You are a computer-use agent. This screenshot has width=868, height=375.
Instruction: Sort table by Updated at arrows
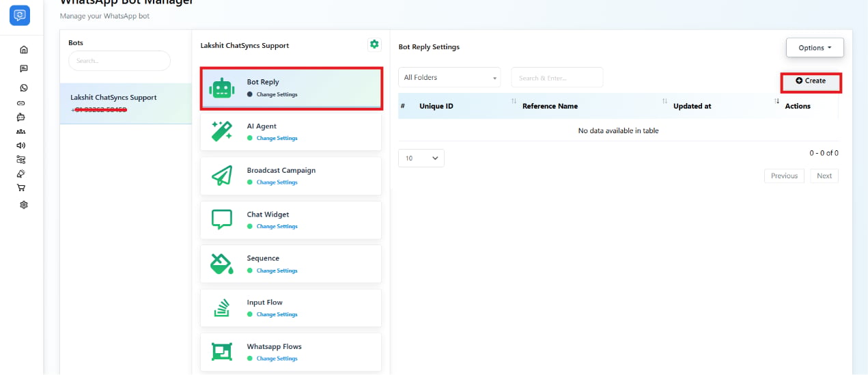pos(776,101)
